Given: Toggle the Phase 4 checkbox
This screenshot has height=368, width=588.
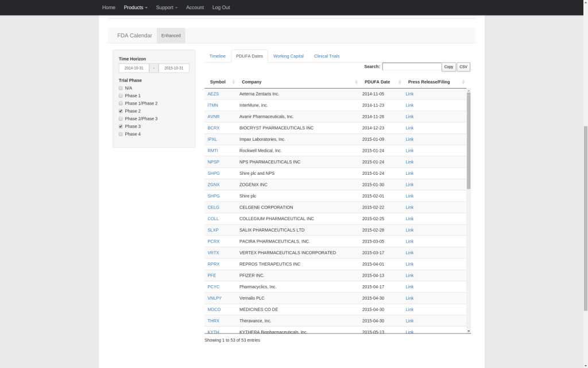Looking at the screenshot, I should [121, 134].
